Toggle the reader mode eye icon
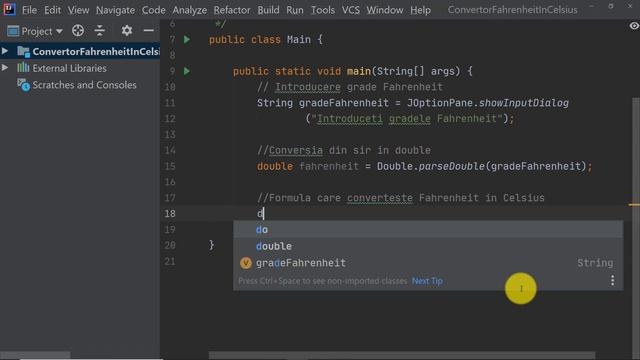 pyautogui.click(x=633, y=26)
